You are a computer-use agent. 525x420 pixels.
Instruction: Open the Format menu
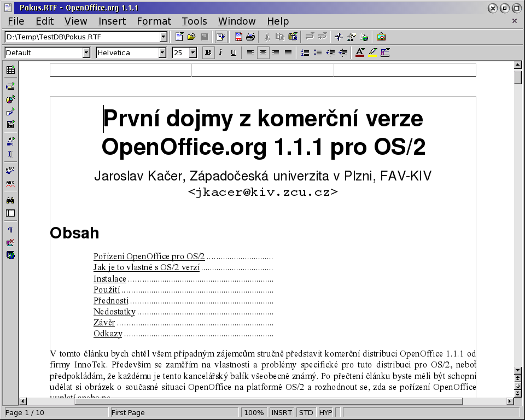[154, 21]
